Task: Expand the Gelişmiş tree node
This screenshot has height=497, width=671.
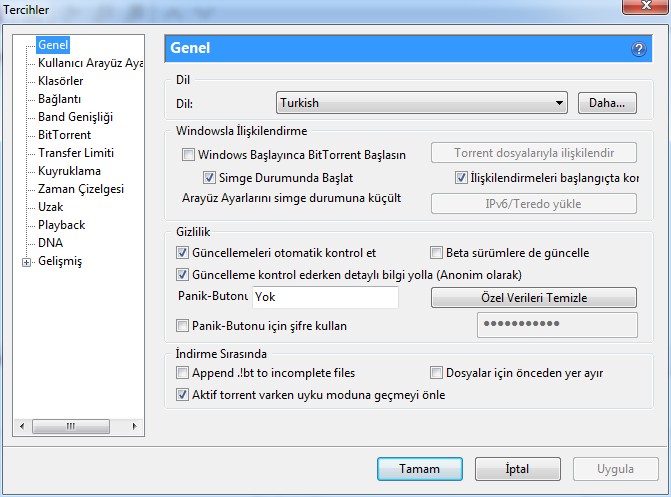Action: 27,262
